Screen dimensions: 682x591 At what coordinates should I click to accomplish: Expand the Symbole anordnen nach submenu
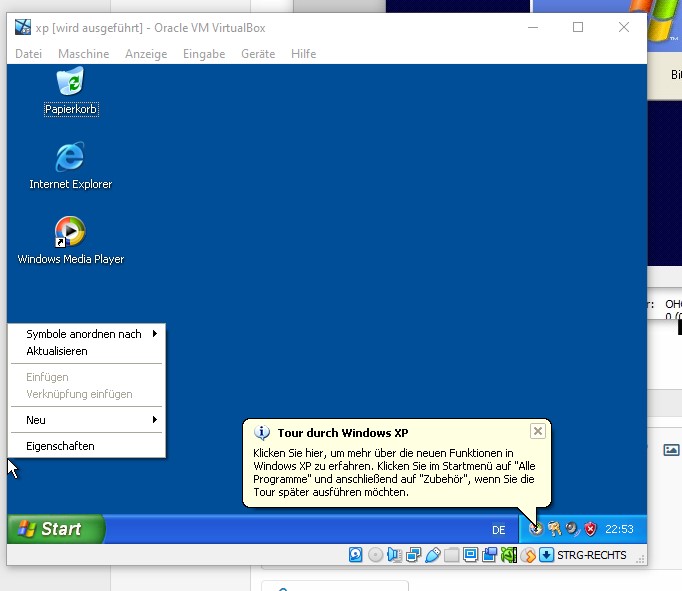click(87, 334)
